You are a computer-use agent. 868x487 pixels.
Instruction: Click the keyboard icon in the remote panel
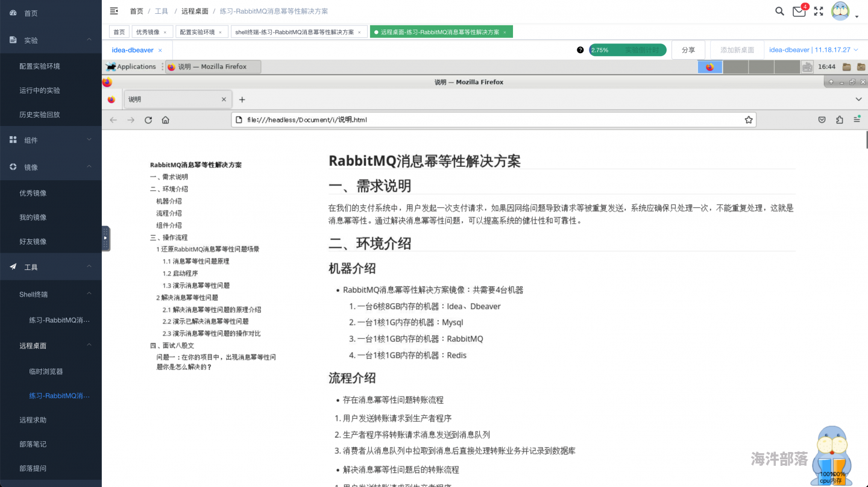tap(807, 67)
